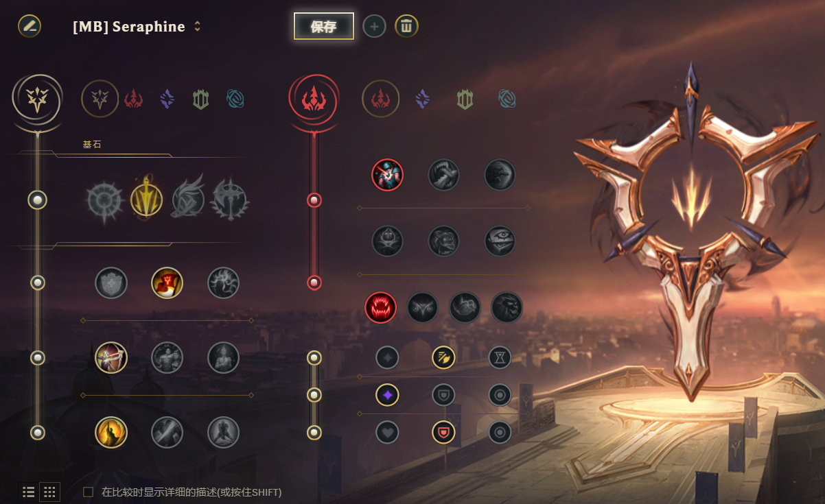
Task: Click the pencil edit rune page icon
Action: (30, 26)
